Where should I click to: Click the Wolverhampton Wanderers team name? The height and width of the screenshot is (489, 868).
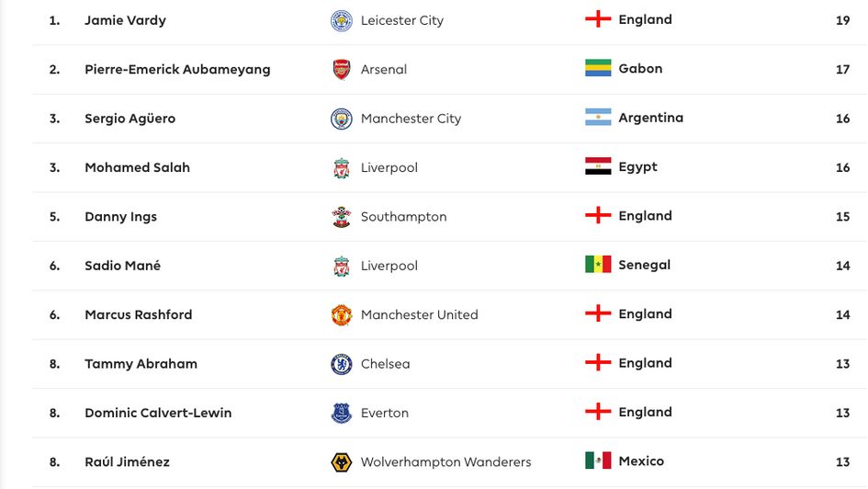445,461
